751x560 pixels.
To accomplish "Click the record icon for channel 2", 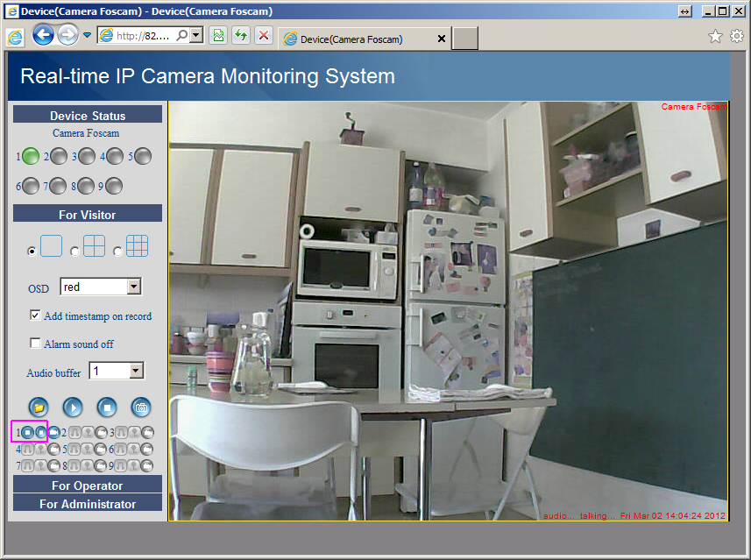I will tap(101, 433).
